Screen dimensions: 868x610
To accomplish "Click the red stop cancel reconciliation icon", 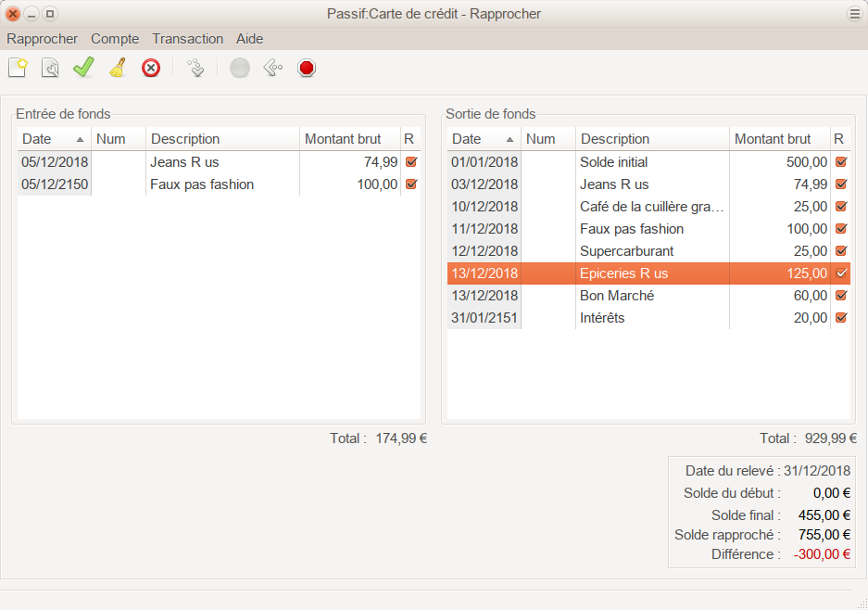I will [307, 68].
